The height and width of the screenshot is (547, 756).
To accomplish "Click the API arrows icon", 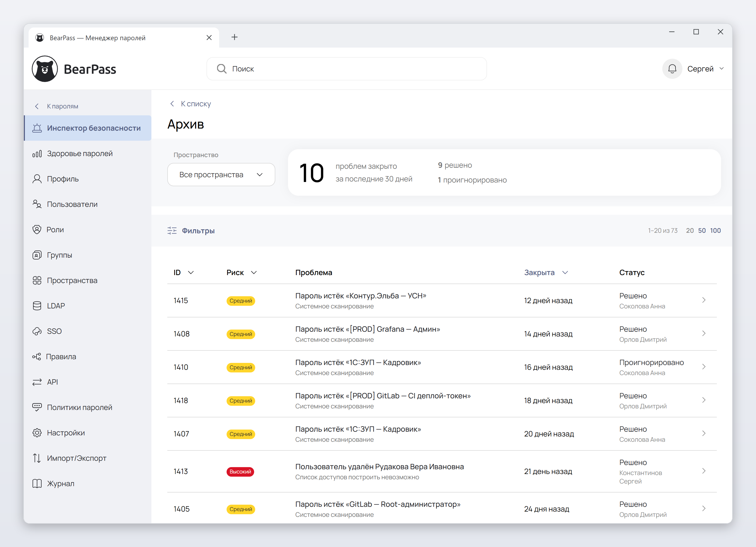I will click(x=37, y=382).
